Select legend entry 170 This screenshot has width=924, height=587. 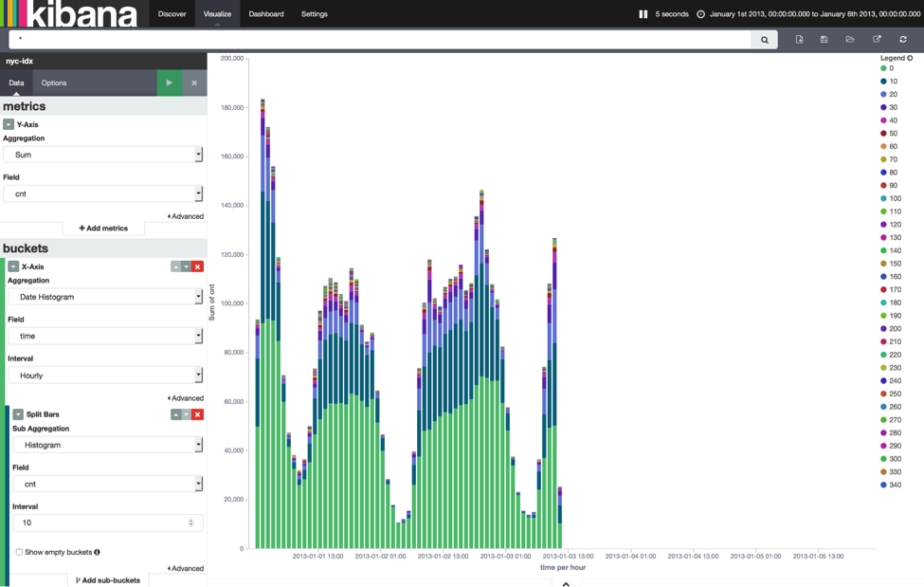point(891,289)
